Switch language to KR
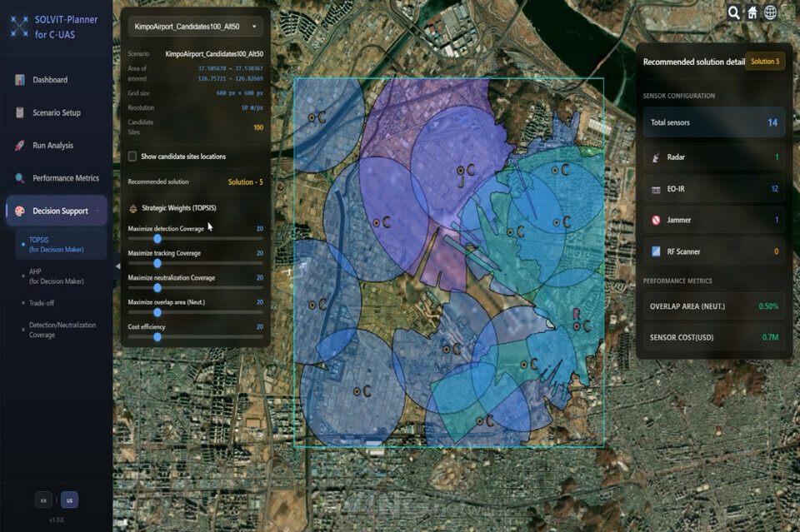The image size is (800, 532). tap(43, 500)
